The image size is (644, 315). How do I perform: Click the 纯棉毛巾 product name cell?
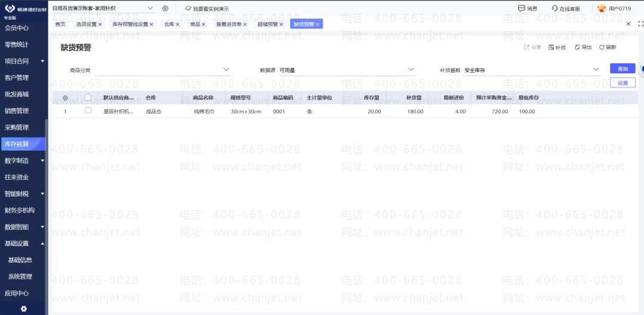pyautogui.click(x=204, y=111)
